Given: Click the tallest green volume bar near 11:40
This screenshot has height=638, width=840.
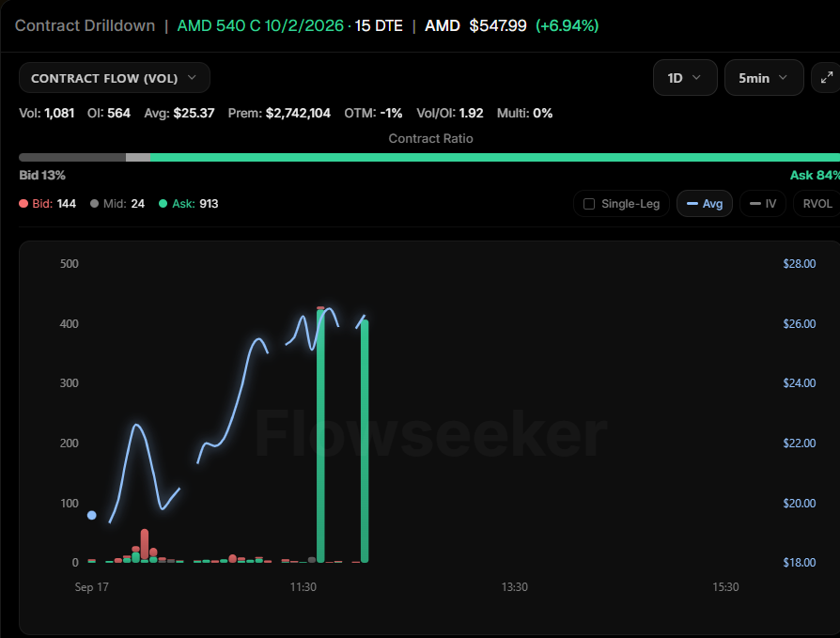Looking at the screenshot, I should point(321,435).
